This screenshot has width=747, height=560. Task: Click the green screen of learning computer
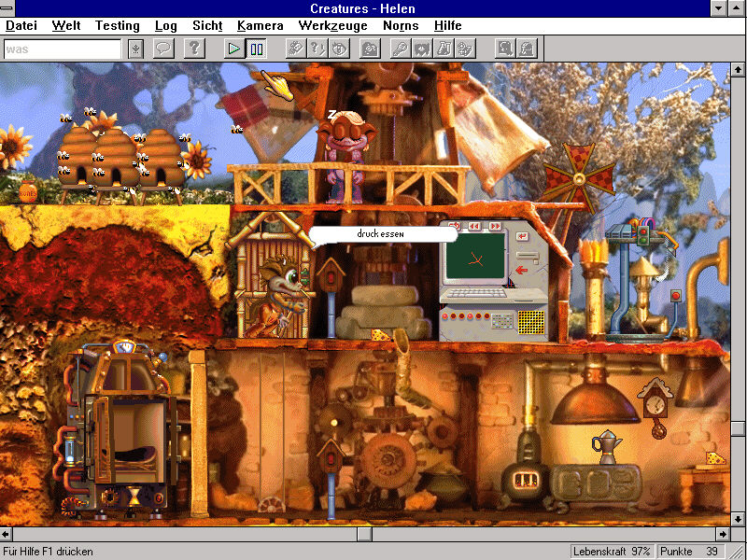point(475,256)
